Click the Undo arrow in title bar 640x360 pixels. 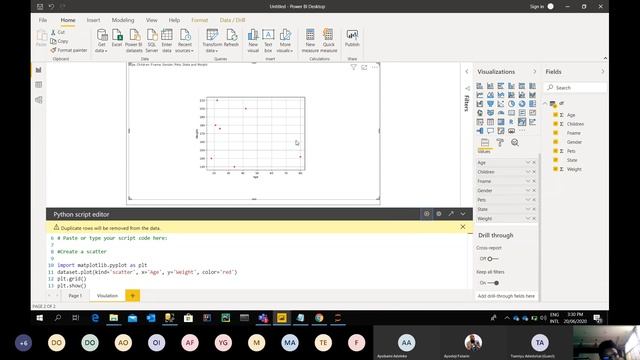(x=51, y=7)
